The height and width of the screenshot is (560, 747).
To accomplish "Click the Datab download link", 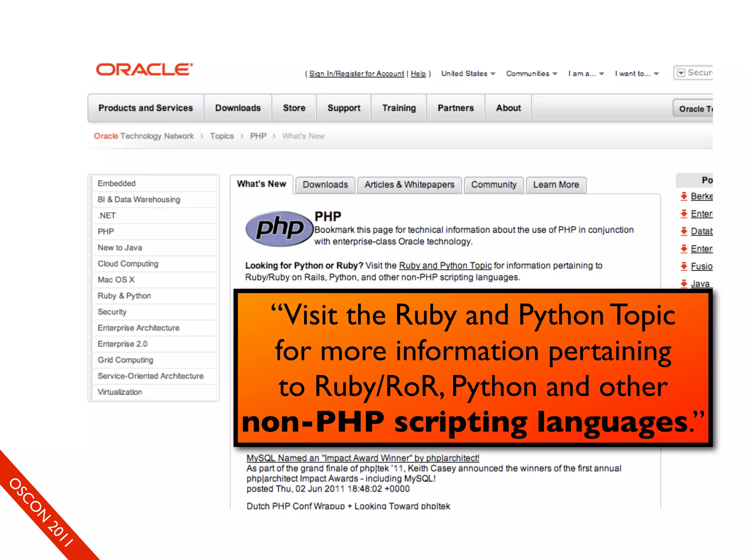I will [x=702, y=231].
